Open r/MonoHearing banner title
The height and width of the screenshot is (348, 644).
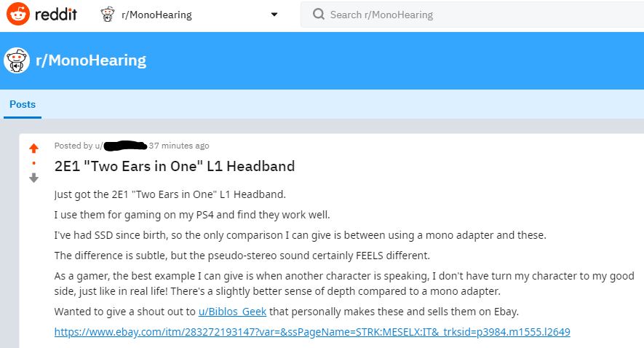[x=91, y=60]
